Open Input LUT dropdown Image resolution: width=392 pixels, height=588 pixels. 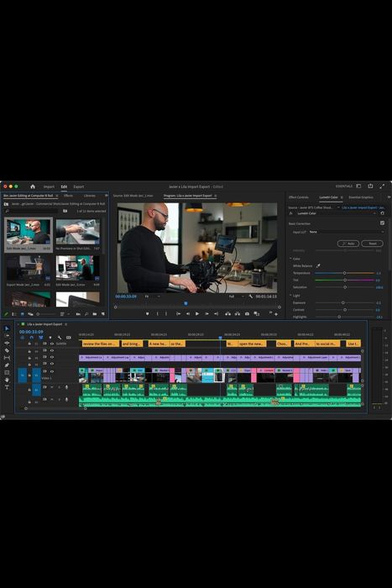click(347, 232)
